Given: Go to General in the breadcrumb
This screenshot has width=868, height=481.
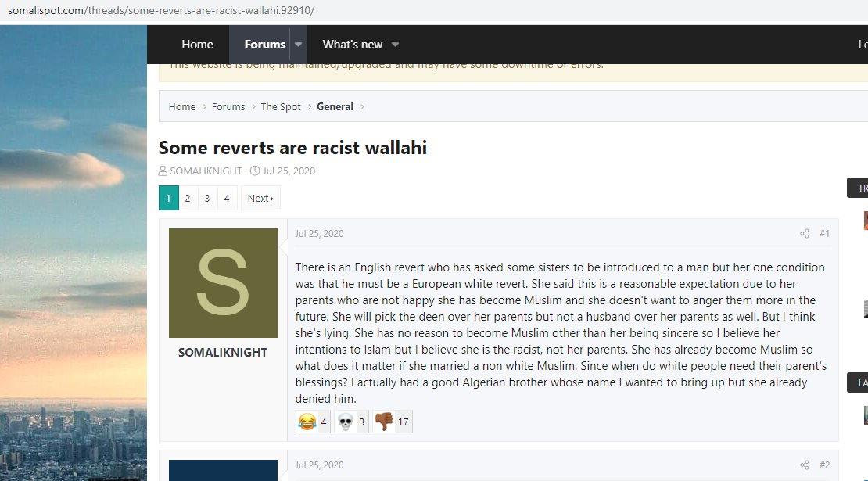Looking at the screenshot, I should 335,107.
